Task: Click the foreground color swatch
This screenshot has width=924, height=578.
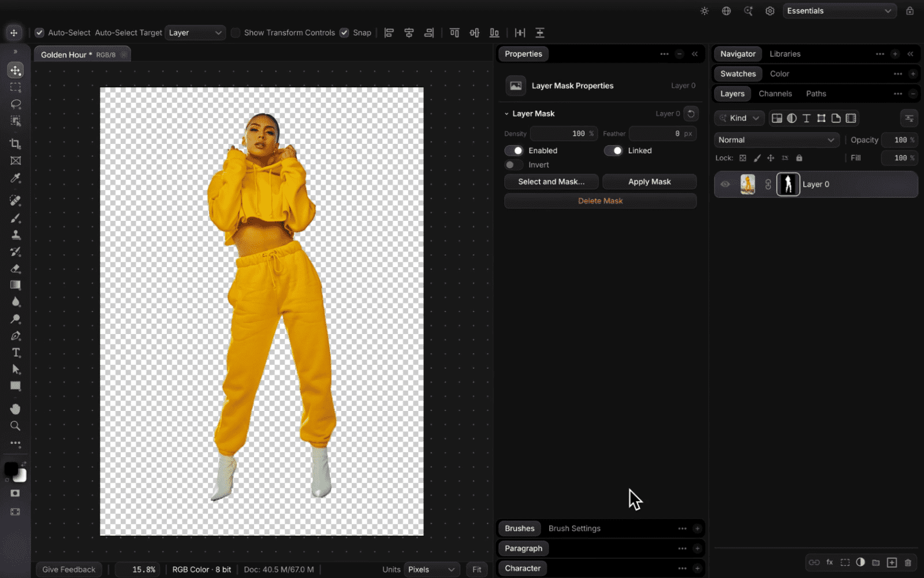Action: (x=11, y=469)
